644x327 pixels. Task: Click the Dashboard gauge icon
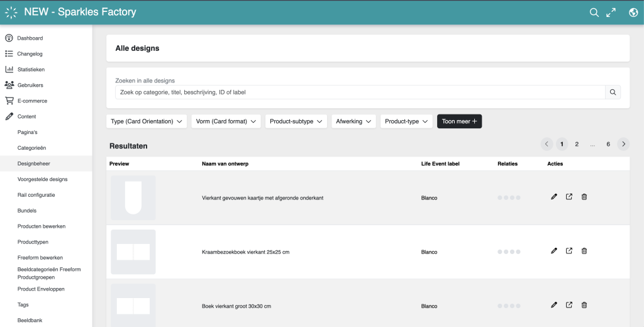click(9, 38)
